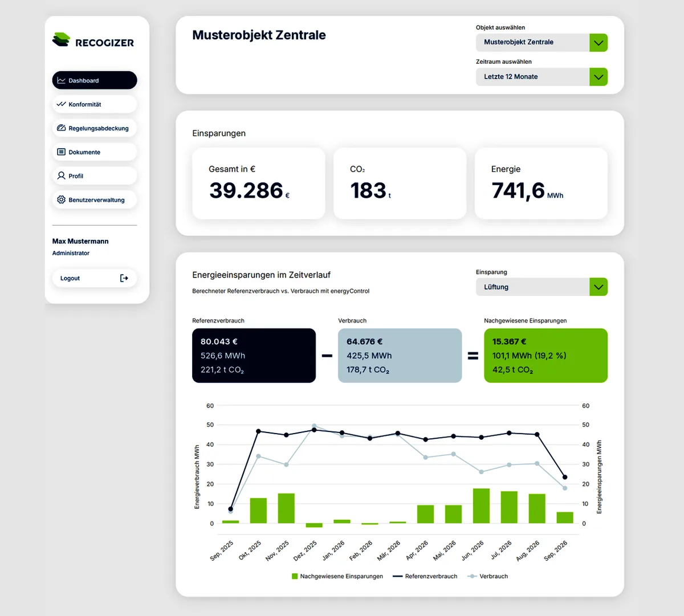Expand the Objekt auswählen dropdown arrow

(598, 43)
